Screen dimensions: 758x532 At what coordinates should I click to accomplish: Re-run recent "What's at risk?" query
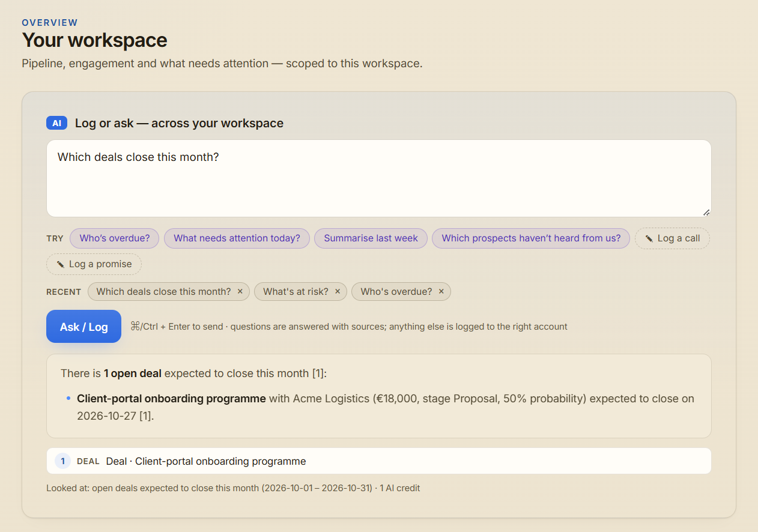296,292
